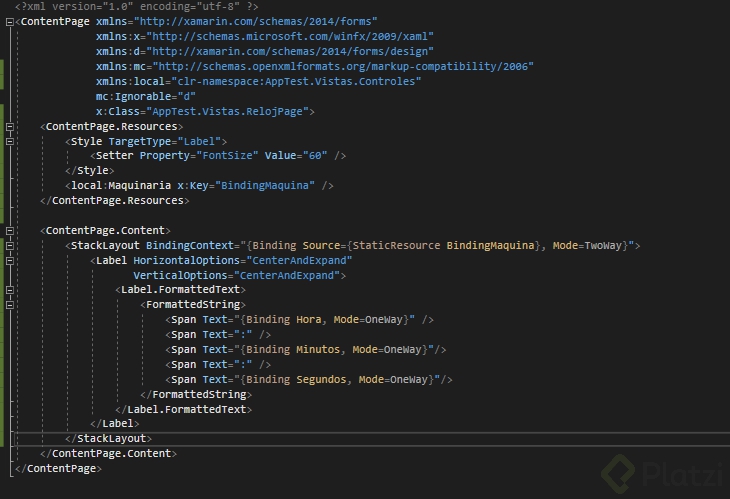730x499 pixels.
Task: Click the Binding Segundos span
Action: point(309,380)
